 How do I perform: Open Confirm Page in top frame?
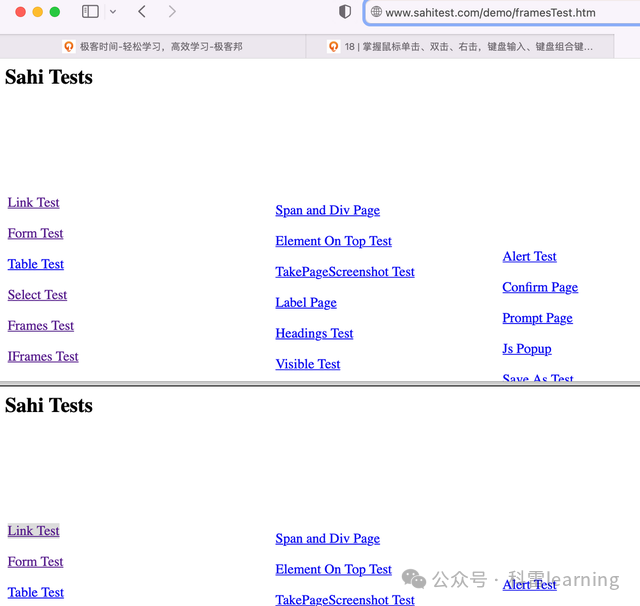(540, 287)
